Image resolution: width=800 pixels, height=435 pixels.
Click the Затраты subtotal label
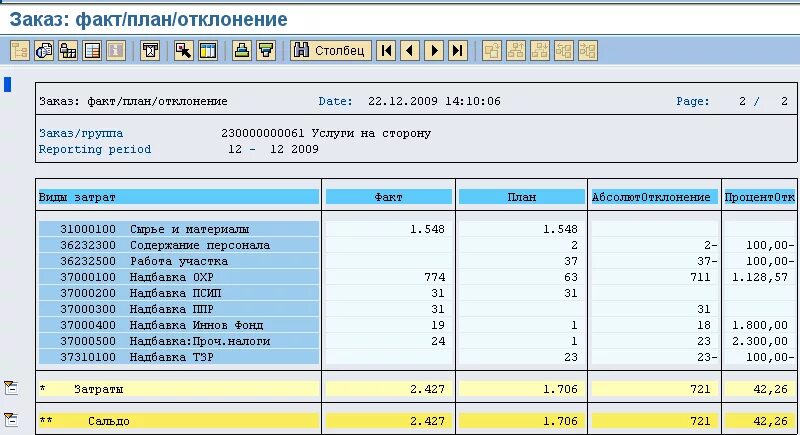98,389
